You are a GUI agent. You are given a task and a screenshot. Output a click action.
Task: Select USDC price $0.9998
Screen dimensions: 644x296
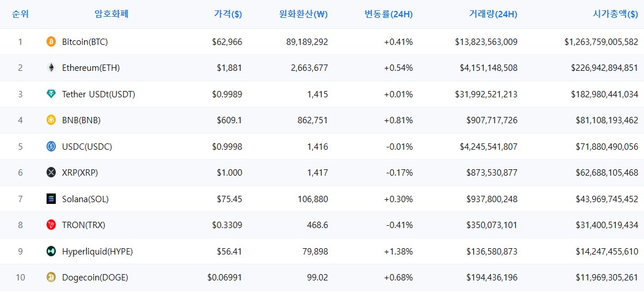point(227,146)
